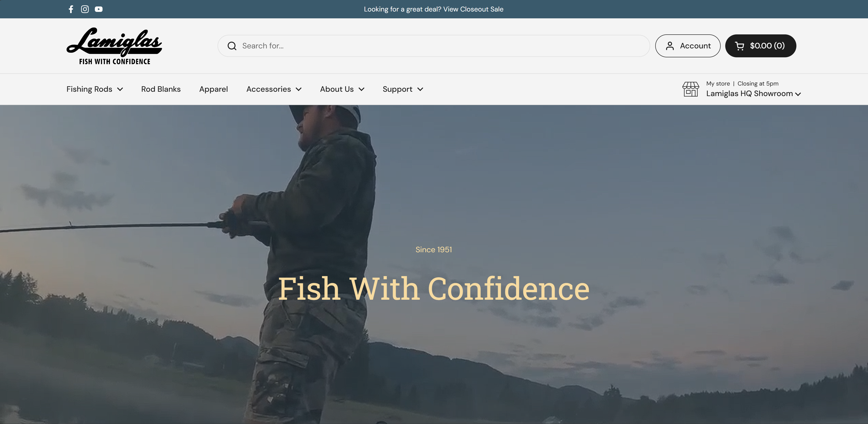
Task: Open the YouTube social icon
Action: click(x=99, y=9)
